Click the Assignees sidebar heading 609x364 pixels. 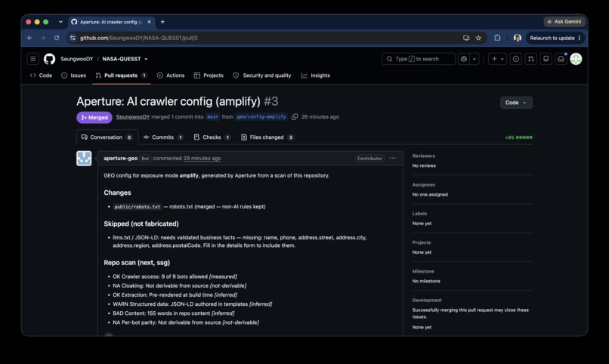point(424,185)
